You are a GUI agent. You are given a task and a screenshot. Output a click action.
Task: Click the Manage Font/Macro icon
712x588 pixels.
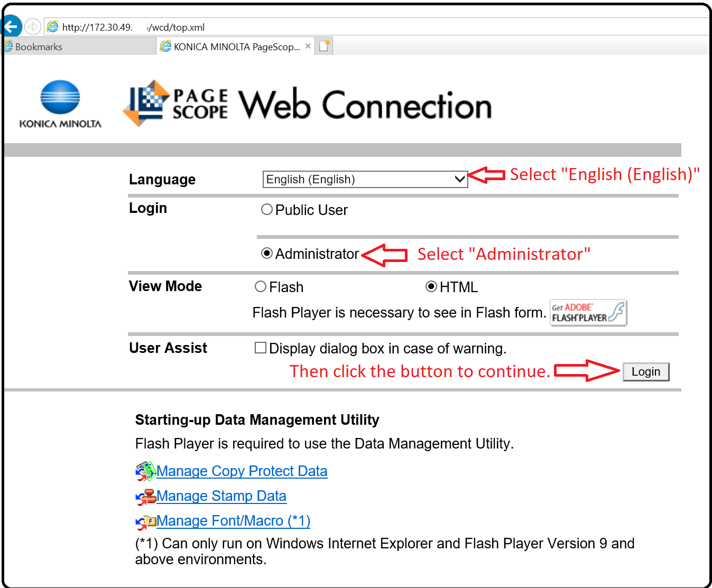click(x=145, y=521)
